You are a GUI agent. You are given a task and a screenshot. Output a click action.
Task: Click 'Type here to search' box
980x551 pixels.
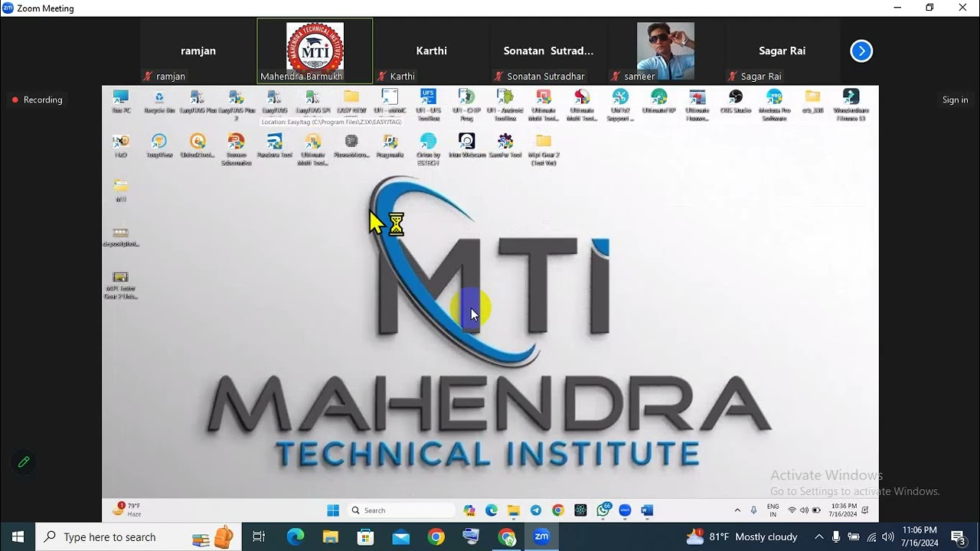tap(139, 537)
